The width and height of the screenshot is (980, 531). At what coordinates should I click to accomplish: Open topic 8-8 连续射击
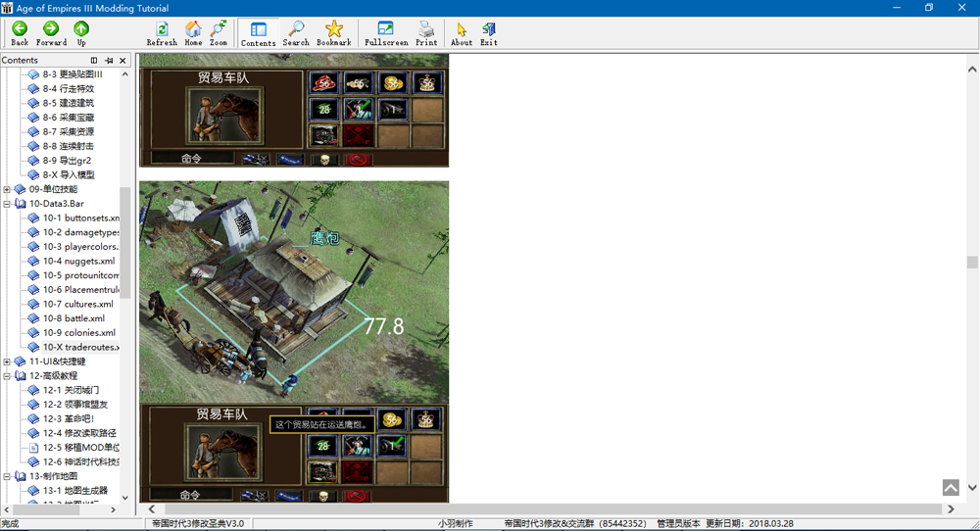[69, 146]
